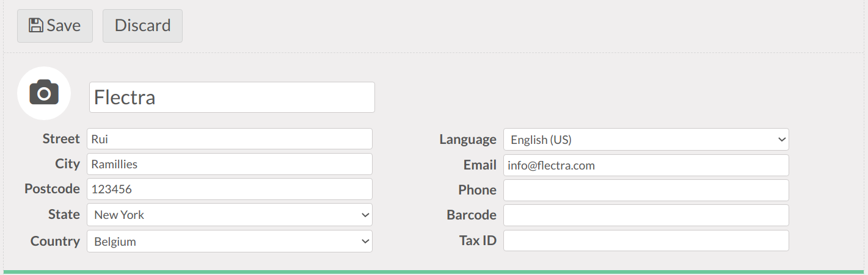This screenshot has height=275, width=868.
Task: Click the empty Tax ID input field
Action: (646, 240)
